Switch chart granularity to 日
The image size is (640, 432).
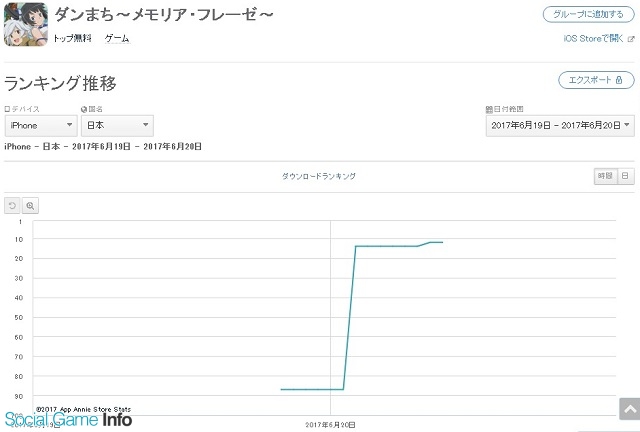coord(625,176)
